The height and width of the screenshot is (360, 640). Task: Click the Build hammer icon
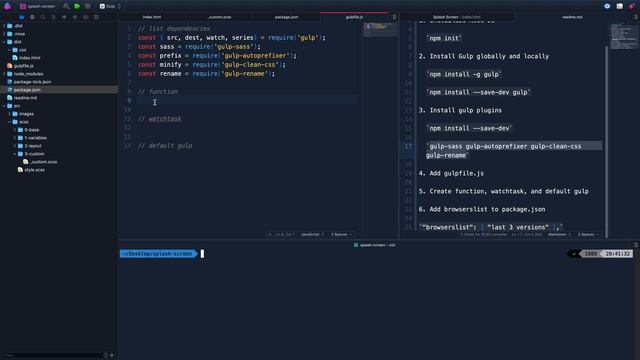click(x=66, y=6)
